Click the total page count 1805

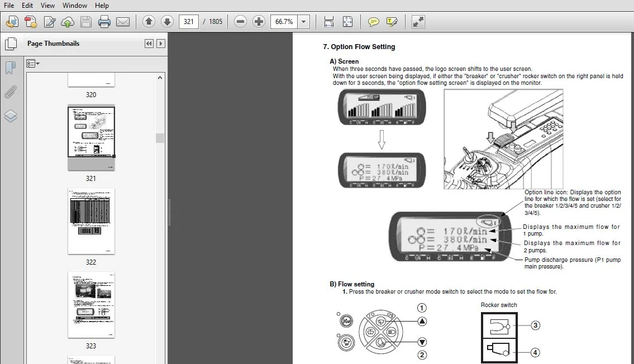pos(216,21)
